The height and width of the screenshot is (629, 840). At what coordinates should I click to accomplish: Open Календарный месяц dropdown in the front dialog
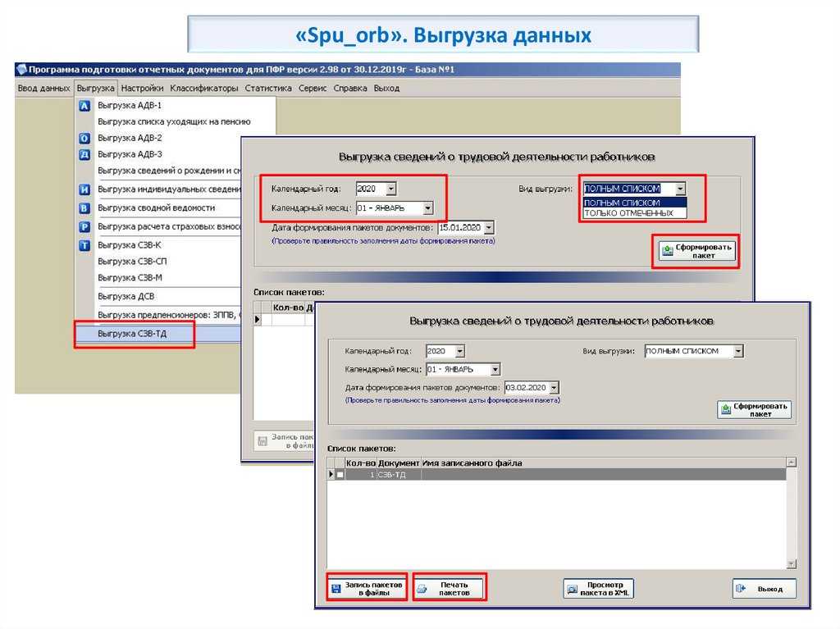tap(495, 369)
